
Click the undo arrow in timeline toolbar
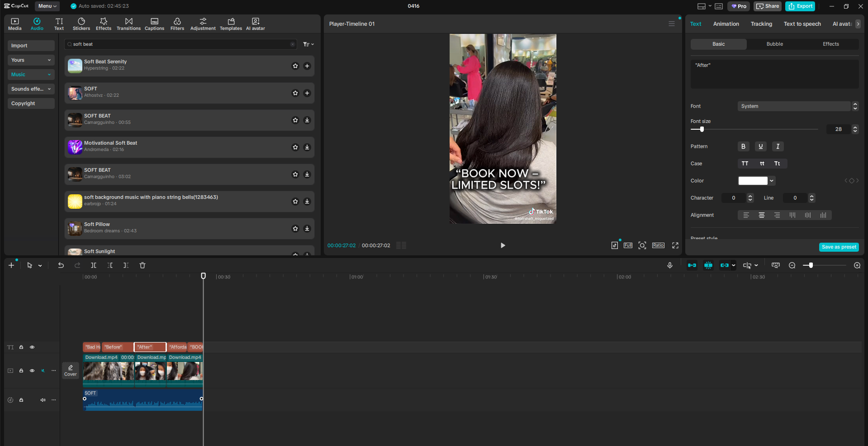point(61,265)
